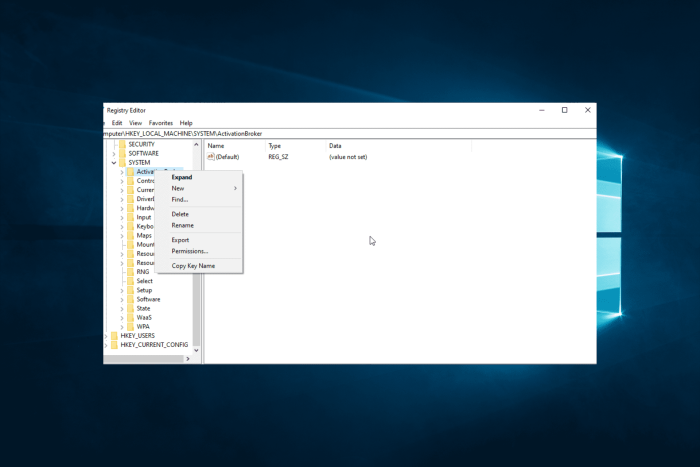Click the folder icon beside Keybo
700x467 pixels.
pyautogui.click(x=130, y=226)
